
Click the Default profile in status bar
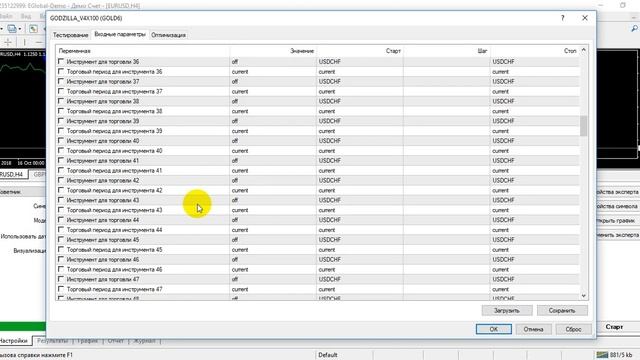(327, 355)
